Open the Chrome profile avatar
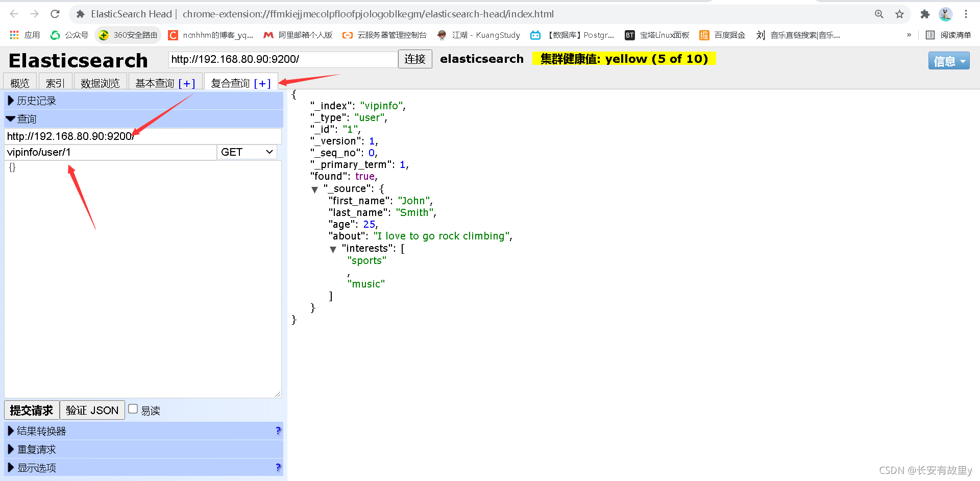This screenshot has width=980, height=481. [x=945, y=14]
